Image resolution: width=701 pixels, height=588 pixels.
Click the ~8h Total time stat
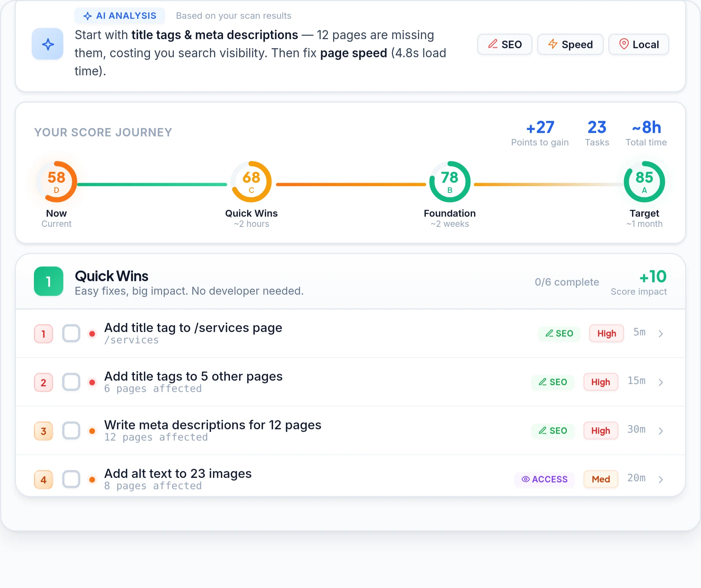tap(646, 133)
